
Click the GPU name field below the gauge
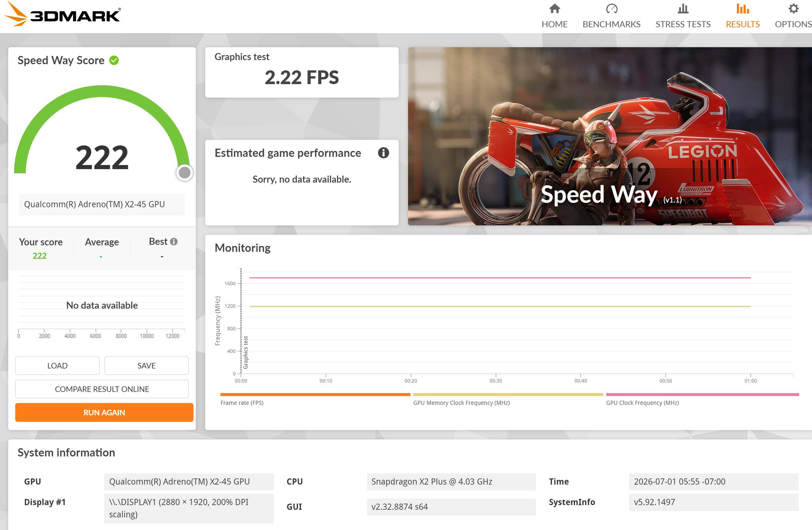click(x=102, y=204)
